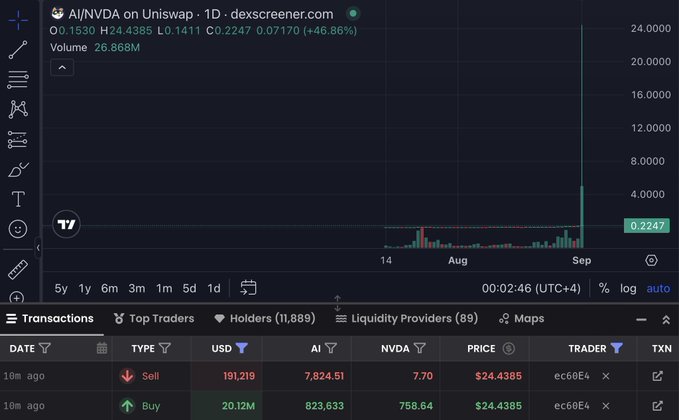Collapse the left drawing toolbar
Screen dimensions: 679x420
[x=38, y=248]
